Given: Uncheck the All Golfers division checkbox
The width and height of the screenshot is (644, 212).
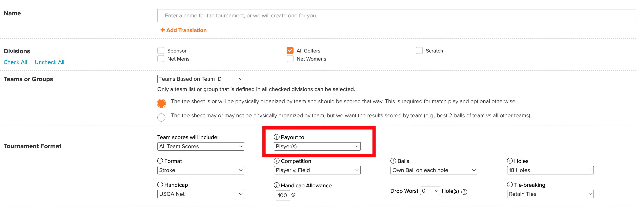Looking at the screenshot, I should [x=290, y=50].
